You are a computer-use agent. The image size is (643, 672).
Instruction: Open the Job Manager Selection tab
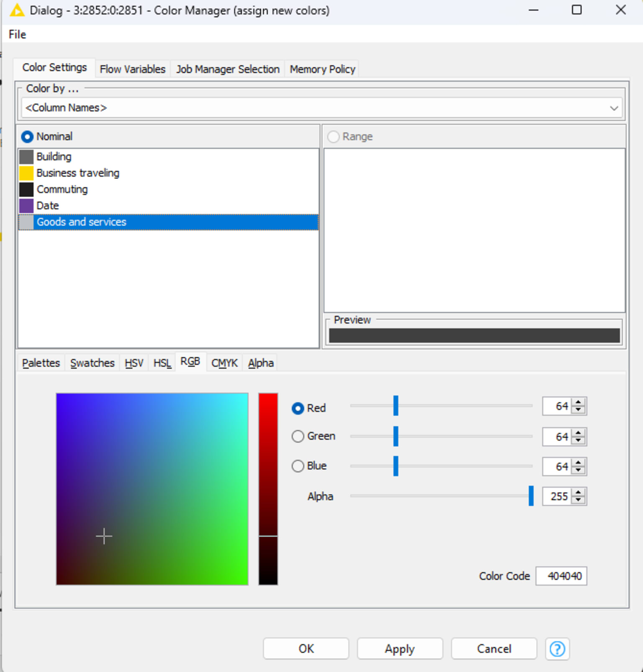228,69
